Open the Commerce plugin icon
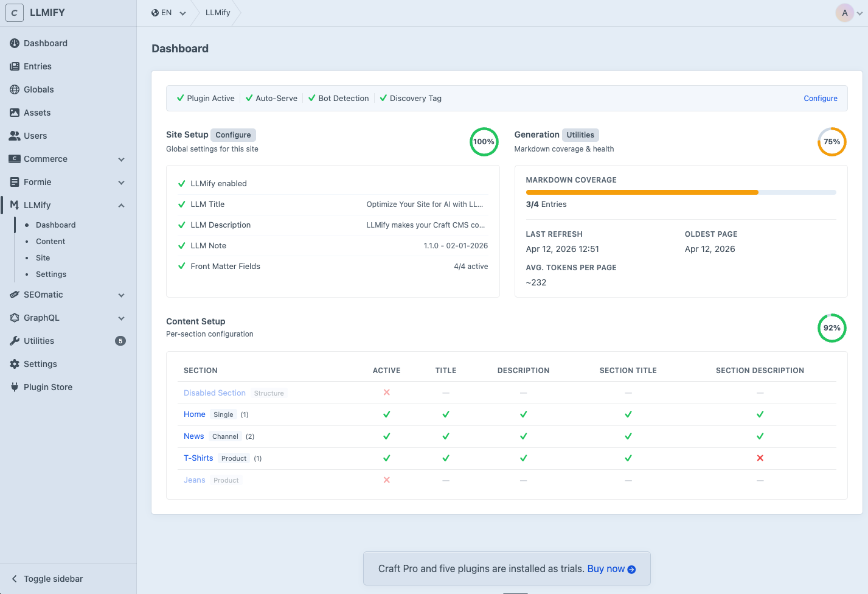Viewport: 868px width, 594px height. [x=13, y=159]
